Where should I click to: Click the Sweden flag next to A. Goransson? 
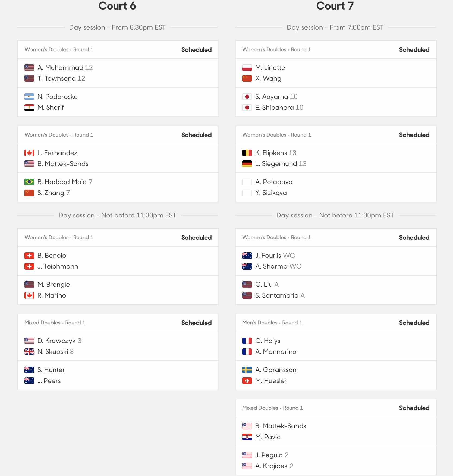click(x=247, y=370)
